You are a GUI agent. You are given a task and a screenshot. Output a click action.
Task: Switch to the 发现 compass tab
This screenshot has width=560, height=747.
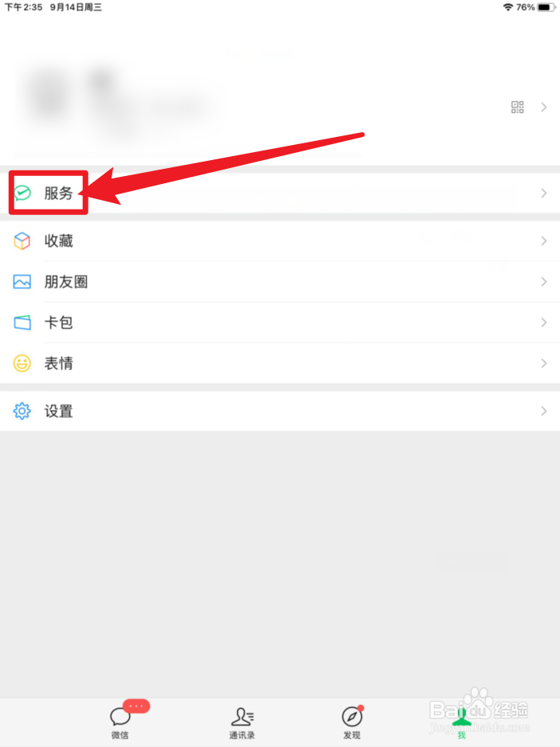352,722
